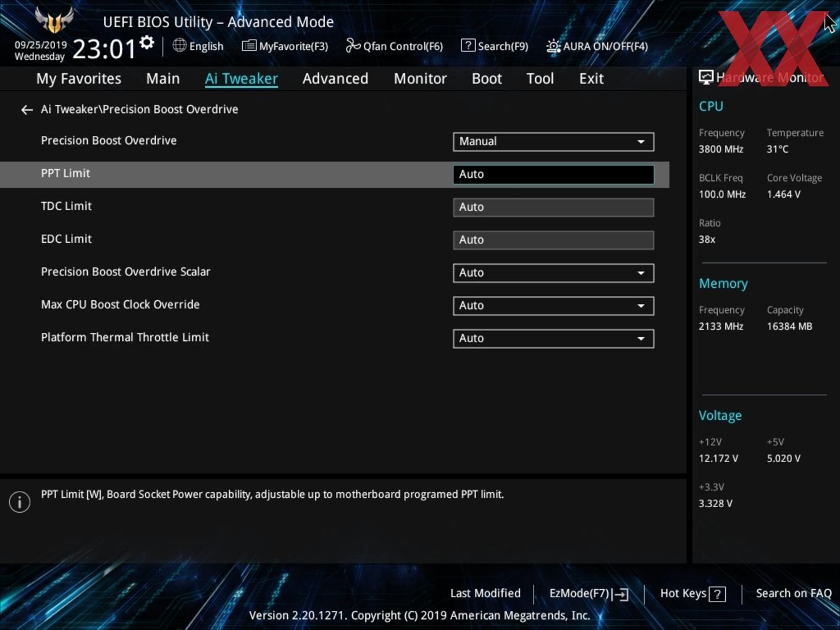The width and height of the screenshot is (840, 630).
Task: Click the back arrow to Ai Tweaker
Action: click(27, 110)
